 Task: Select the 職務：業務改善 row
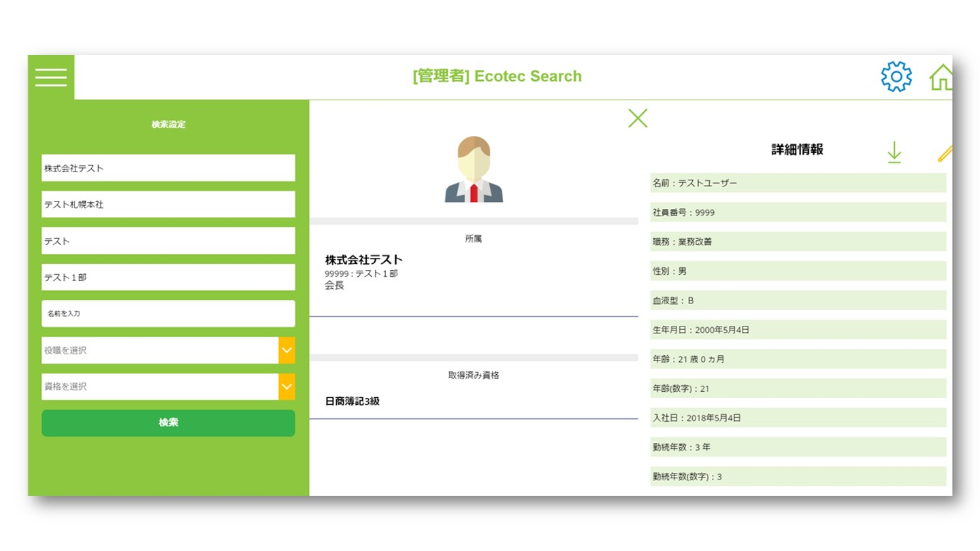(798, 241)
